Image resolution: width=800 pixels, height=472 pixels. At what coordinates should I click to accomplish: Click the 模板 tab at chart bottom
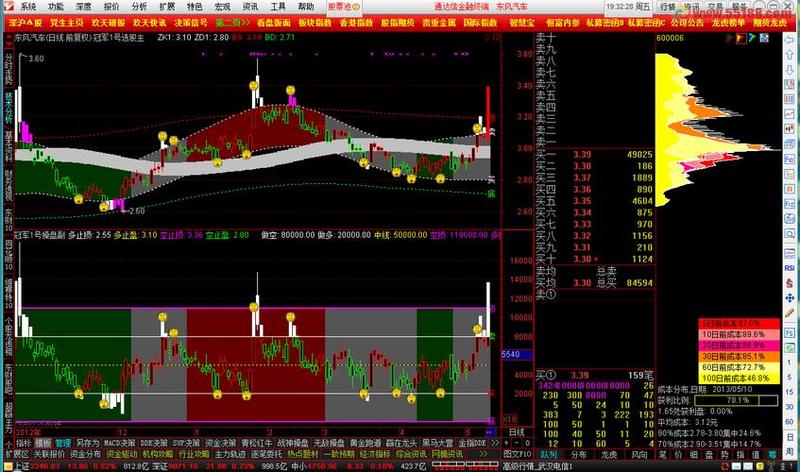pos(43,443)
